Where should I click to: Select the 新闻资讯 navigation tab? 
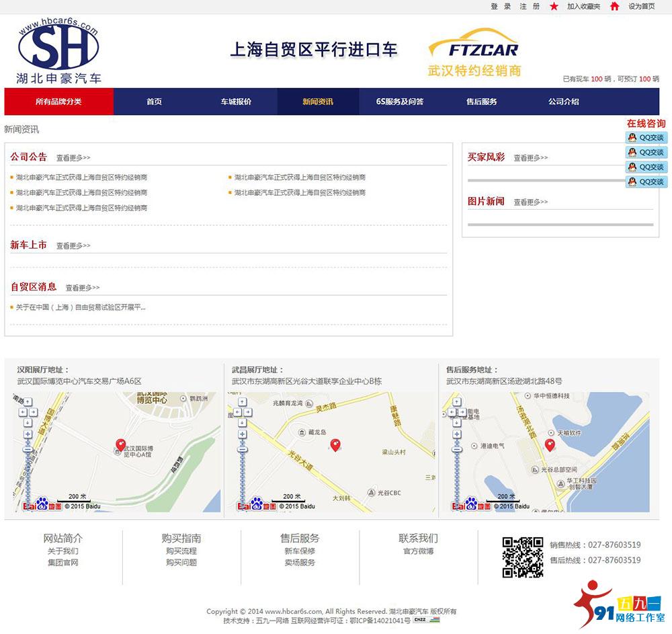(x=317, y=102)
